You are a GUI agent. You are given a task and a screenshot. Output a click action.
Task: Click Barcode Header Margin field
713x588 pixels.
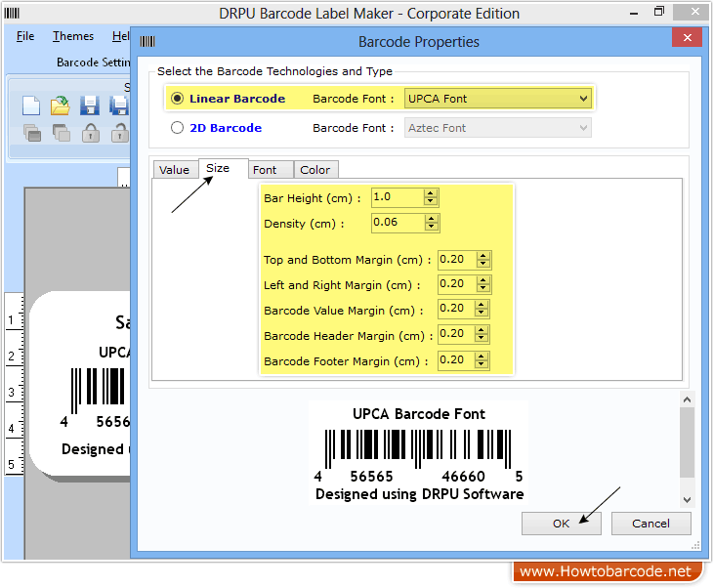tap(456, 334)
